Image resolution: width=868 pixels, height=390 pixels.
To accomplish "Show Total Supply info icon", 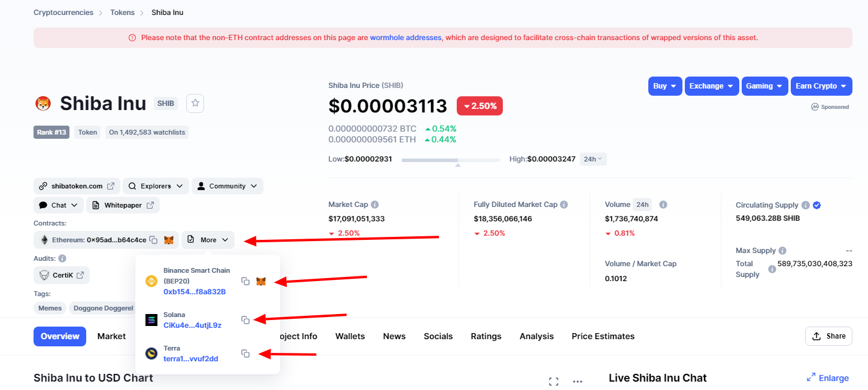I will [772, 269].
